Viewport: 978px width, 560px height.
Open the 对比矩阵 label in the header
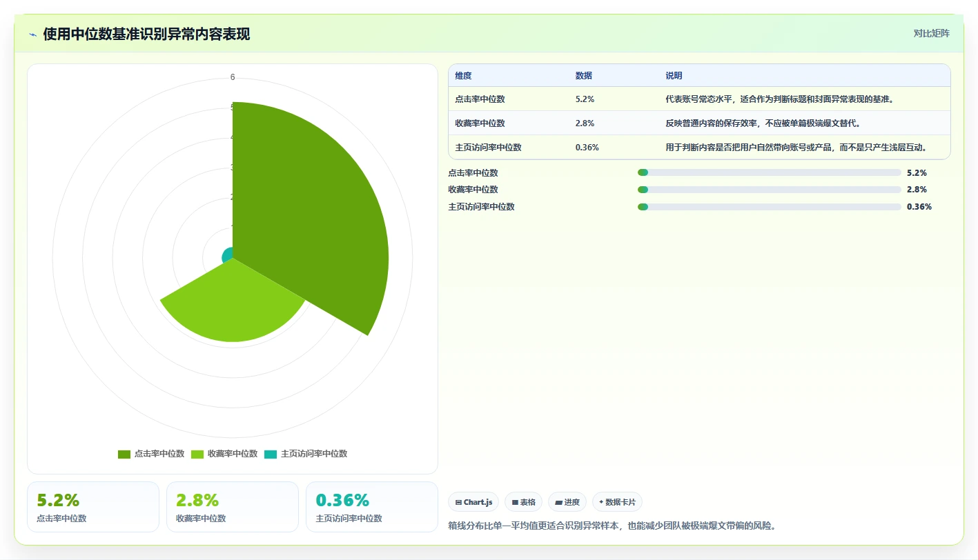(931, 33)
